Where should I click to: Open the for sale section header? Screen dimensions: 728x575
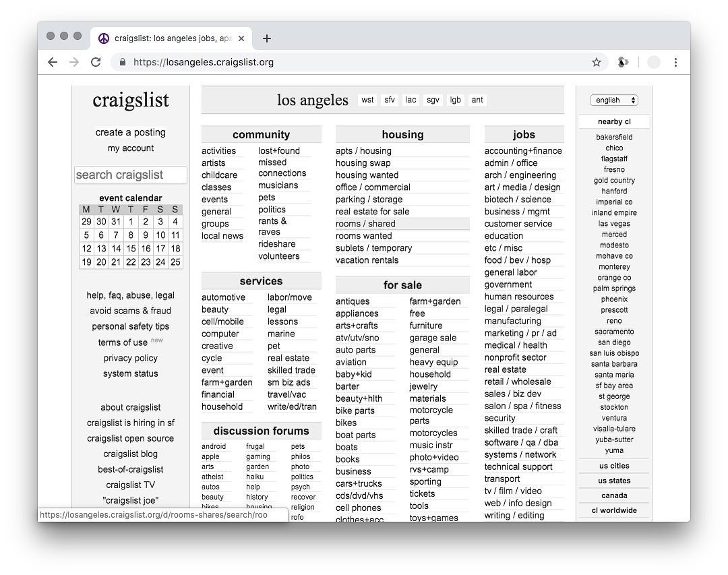pyautogui.click(x=402, y=285)
